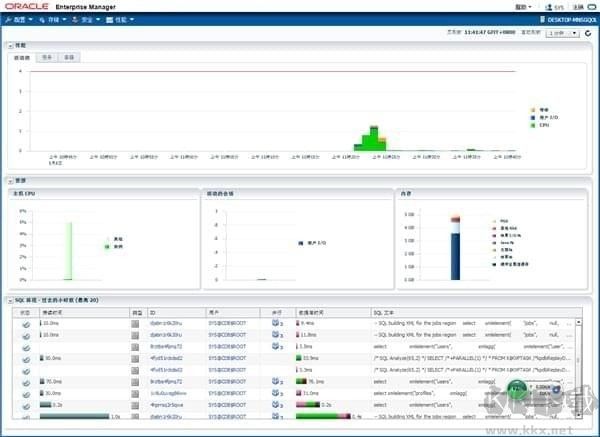Switch to the third performance chart tab
Screen dimensions: 600x437
tap(69, 57)
